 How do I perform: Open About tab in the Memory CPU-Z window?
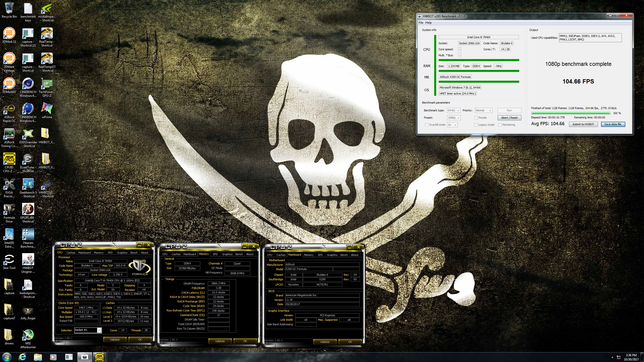(250, 254)
